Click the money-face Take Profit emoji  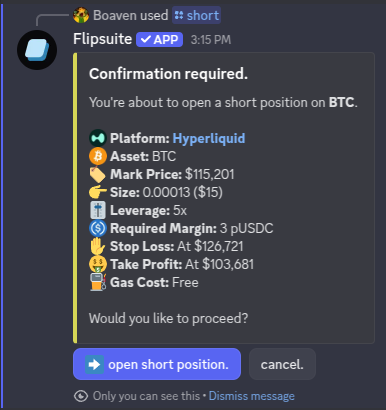click(x=98, y=264)
